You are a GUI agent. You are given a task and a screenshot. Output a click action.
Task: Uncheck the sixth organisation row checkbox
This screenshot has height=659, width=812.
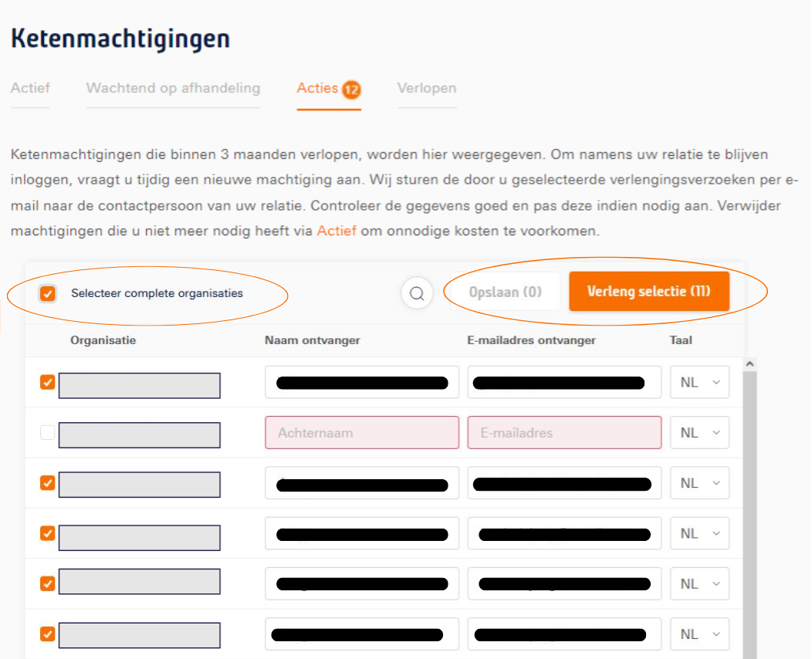click(x=48, y=634)
